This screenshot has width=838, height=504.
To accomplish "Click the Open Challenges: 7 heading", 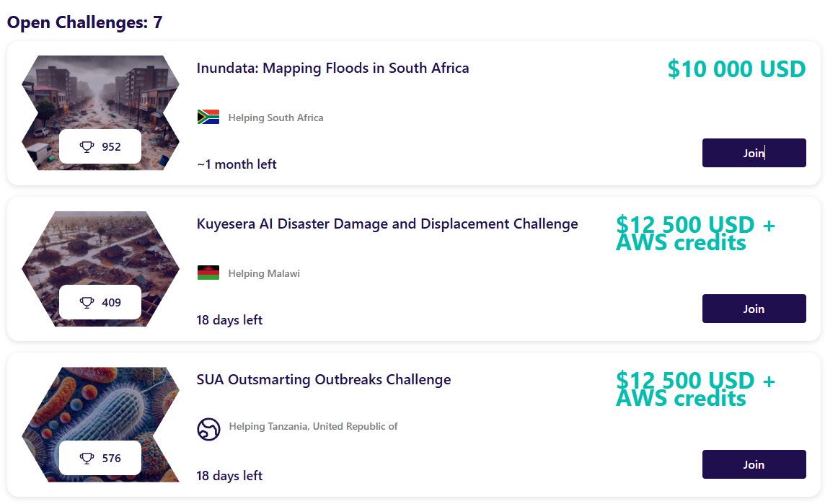I will click(x=84, y=22).
